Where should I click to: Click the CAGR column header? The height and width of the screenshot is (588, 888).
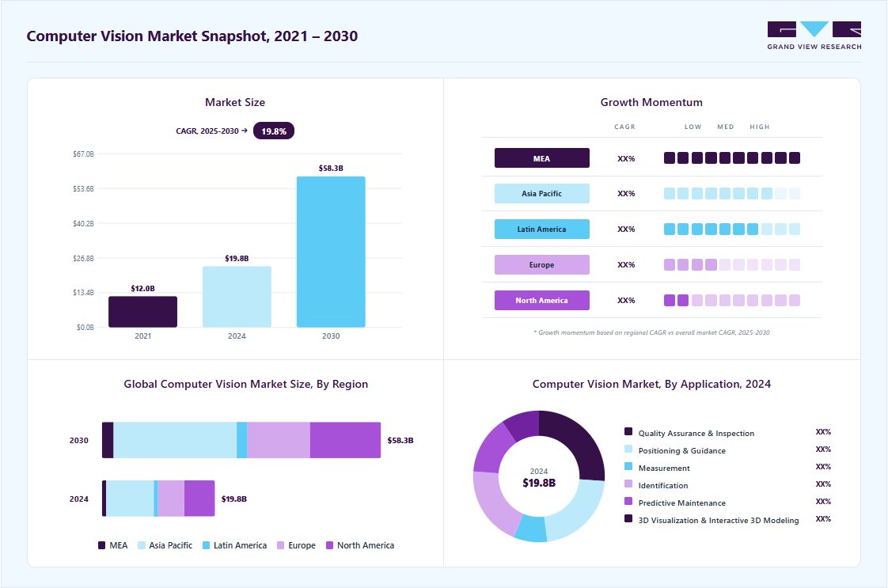[x=624, y=127]
